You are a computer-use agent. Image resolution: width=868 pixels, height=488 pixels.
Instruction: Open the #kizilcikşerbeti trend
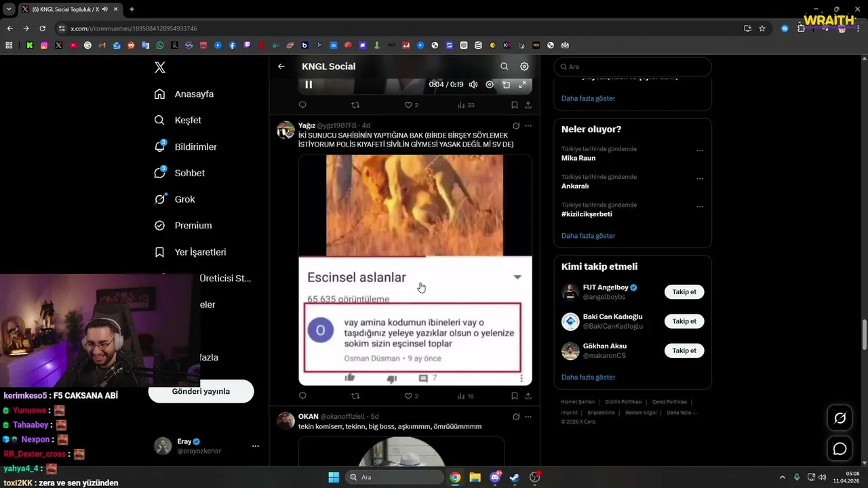pyautogui.click(x=587, y=214)
